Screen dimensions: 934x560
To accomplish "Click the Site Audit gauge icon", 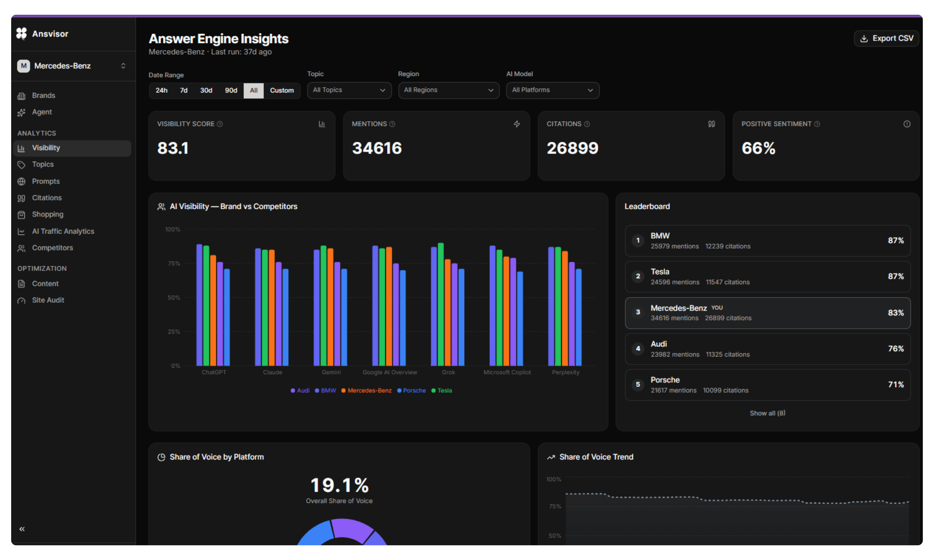I will tap(22, 300).
